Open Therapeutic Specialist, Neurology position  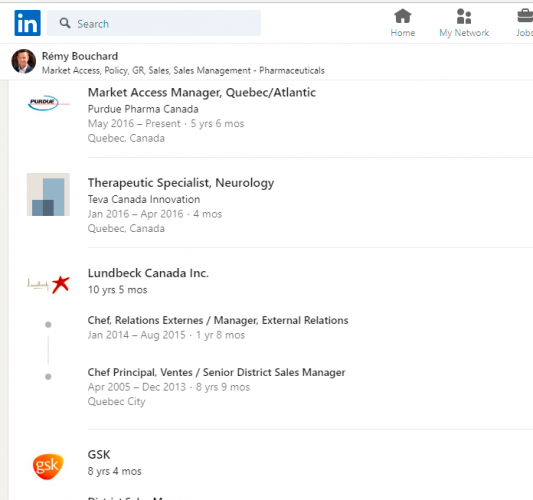pyautogui.click(x=181, y=183)
